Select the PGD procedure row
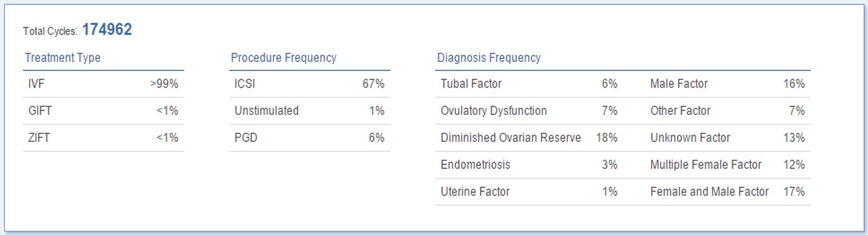 [310, 137]
